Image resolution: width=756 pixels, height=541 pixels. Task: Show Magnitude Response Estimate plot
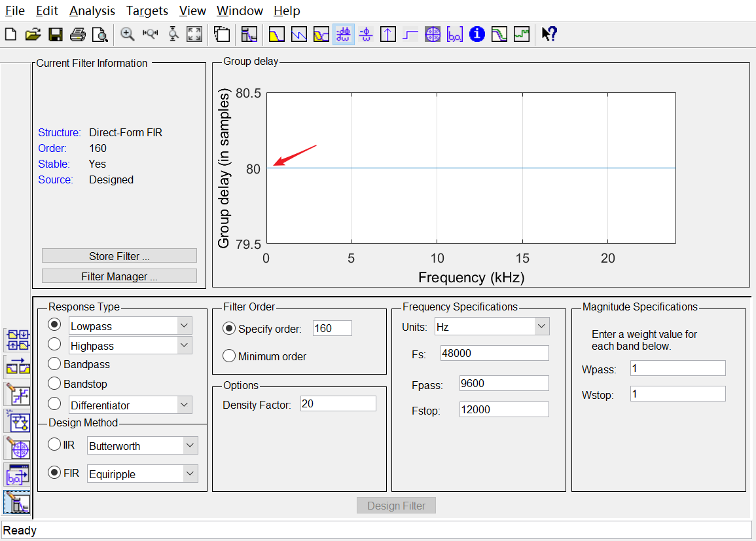(x=499, y=34)
